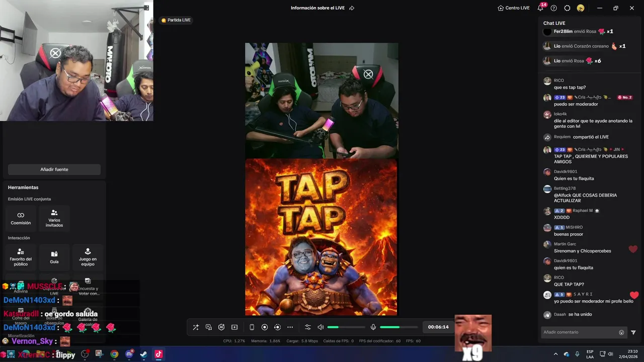Go to Centro LIVE

coord(514,8)
